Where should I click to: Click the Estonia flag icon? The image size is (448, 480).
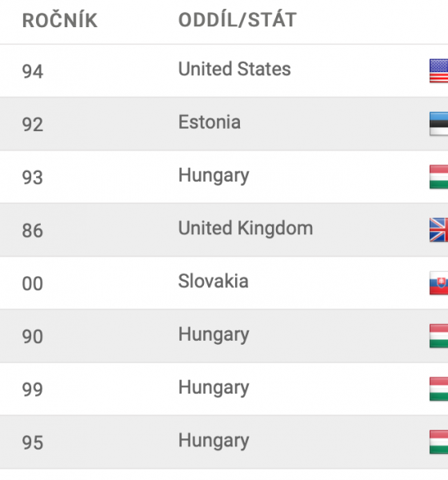pos(439,124)
